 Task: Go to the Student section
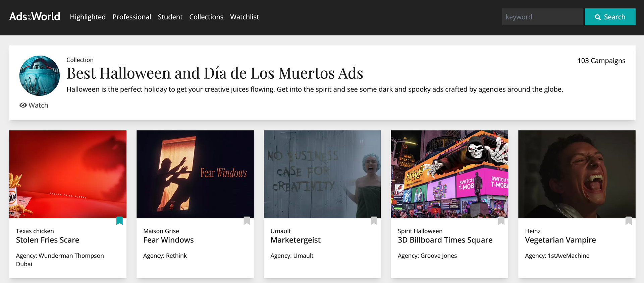[170, 17]
